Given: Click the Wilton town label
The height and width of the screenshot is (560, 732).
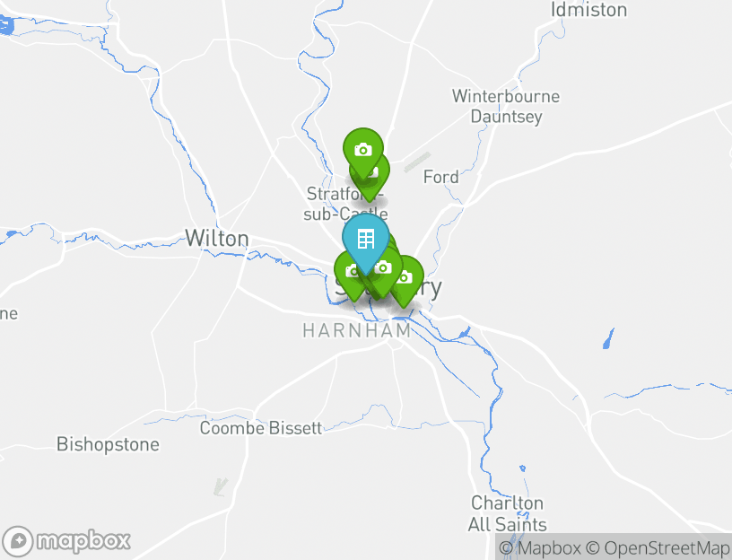Looking at the screenshot, I should click(217, 239).
